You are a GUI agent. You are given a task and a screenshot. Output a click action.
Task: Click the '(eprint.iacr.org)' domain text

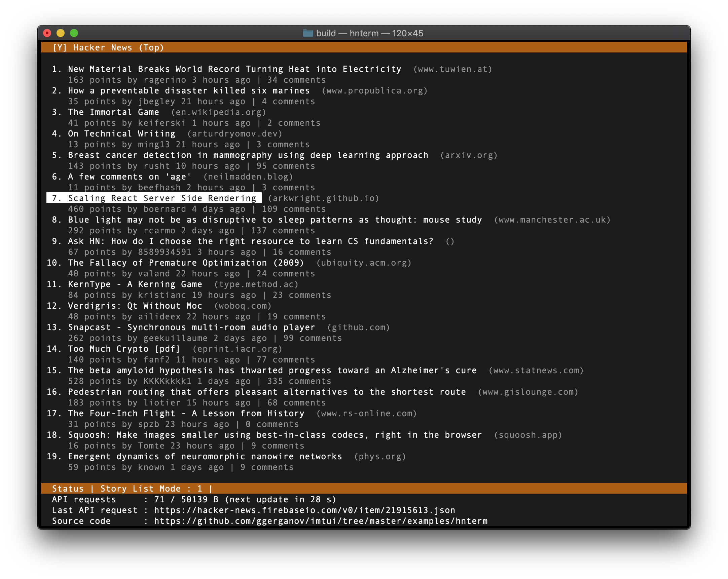238,349
